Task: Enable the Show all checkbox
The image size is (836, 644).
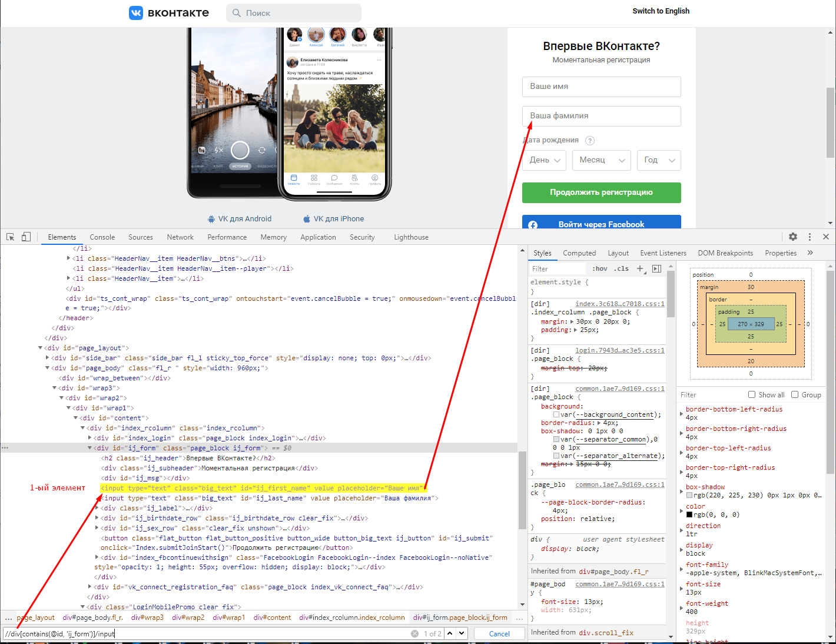Action: point(752,394)
